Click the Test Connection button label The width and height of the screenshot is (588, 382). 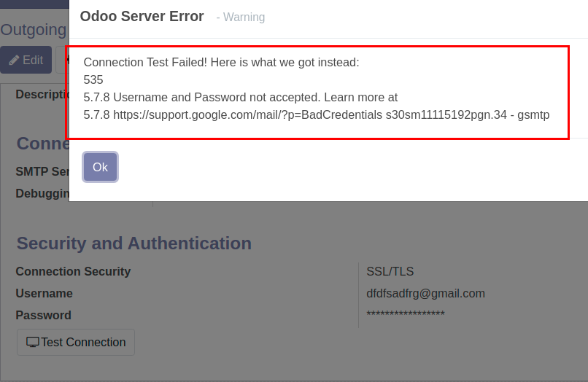coord(83,342)
